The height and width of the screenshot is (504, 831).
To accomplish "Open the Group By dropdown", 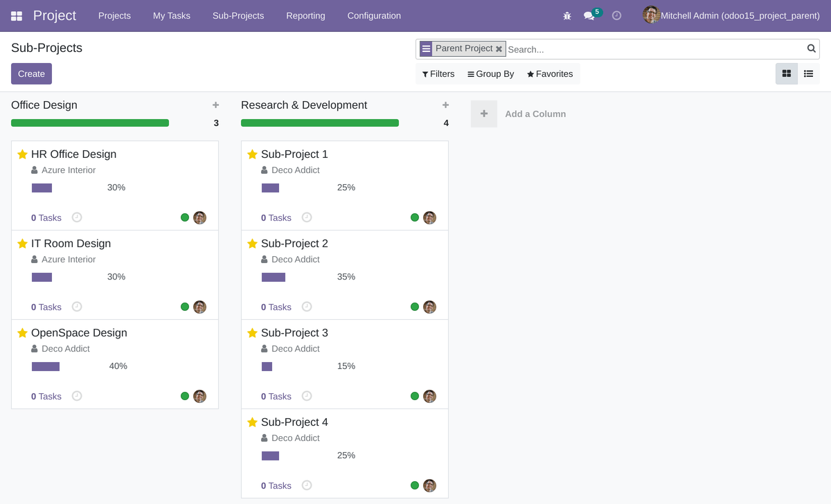I will click(x=490, y=73).
